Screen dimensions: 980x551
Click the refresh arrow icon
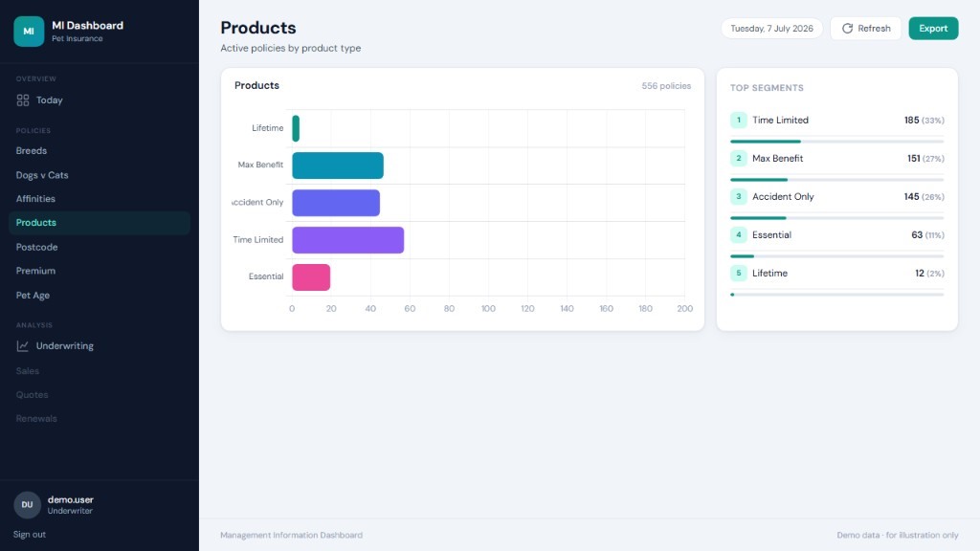coord(848,28)
